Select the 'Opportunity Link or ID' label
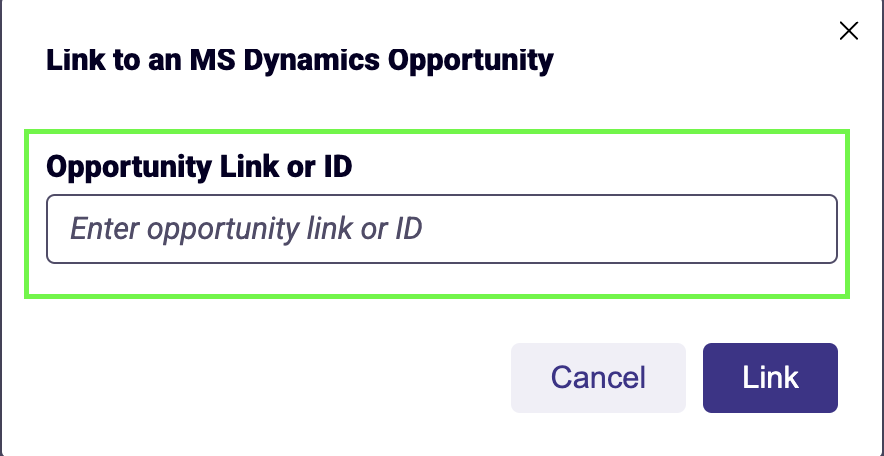The height and width of the screenshot is (456, 884). 199,166
